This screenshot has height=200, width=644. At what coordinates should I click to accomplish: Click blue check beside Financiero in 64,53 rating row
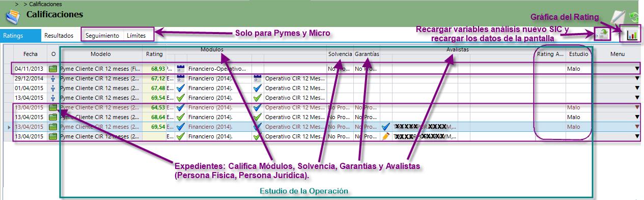click(x=180, y=107)
